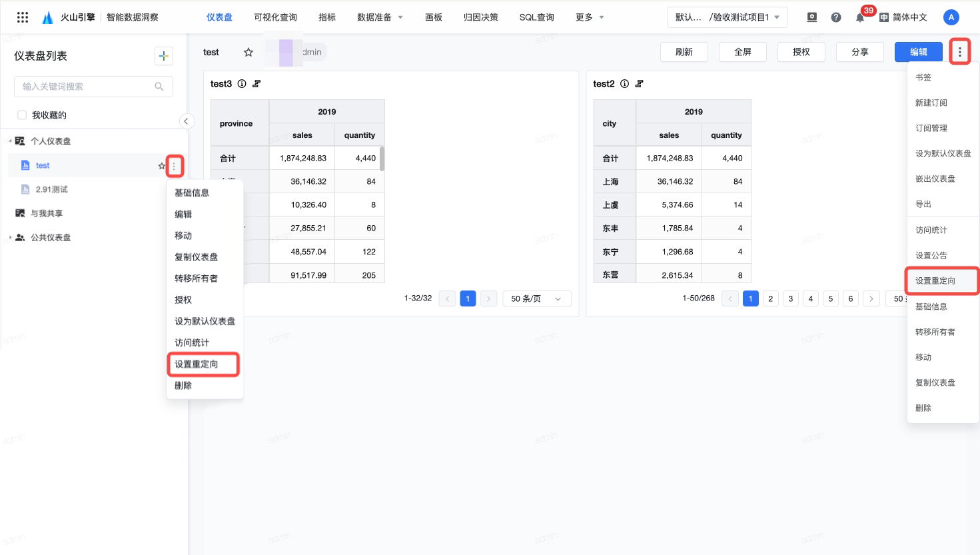This screenshot has width=980, height=555.
Task: Star the test dashboard title as favorite
Action: click(248, 52)
